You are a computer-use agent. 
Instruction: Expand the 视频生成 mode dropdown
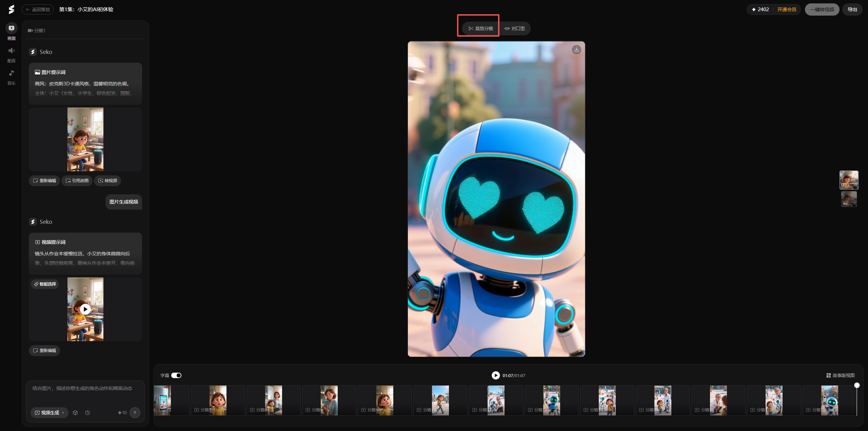[50, 413]
